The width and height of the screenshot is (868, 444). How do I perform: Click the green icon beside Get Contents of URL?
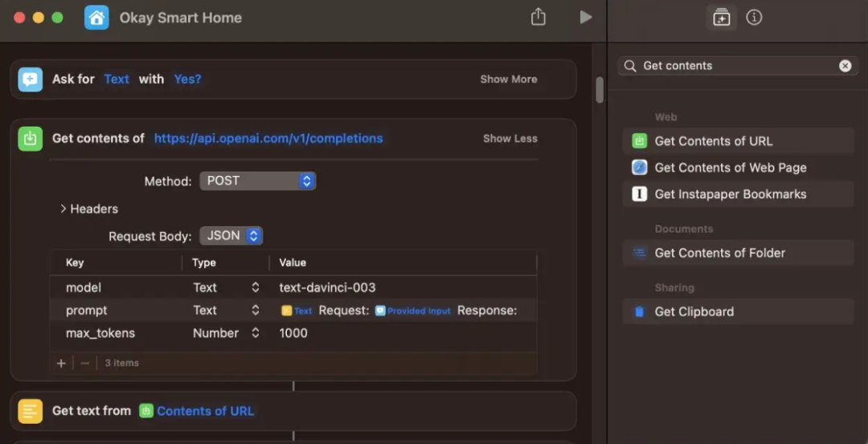[640, 141]
